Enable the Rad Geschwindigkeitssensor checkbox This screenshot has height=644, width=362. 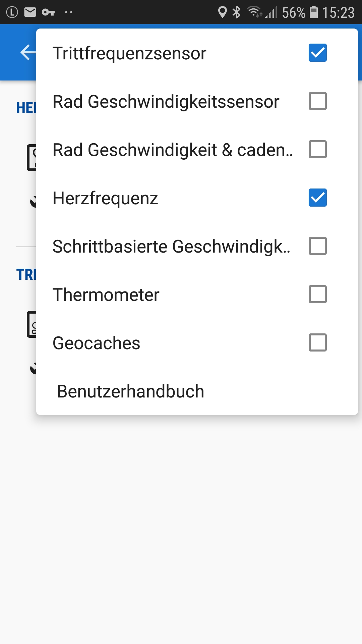tap(317, 101)
